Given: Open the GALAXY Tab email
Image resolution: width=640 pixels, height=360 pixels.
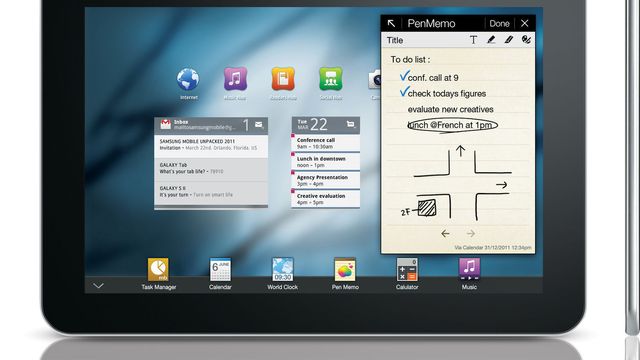Looking at the screenshot, I should tap(211, 168).
